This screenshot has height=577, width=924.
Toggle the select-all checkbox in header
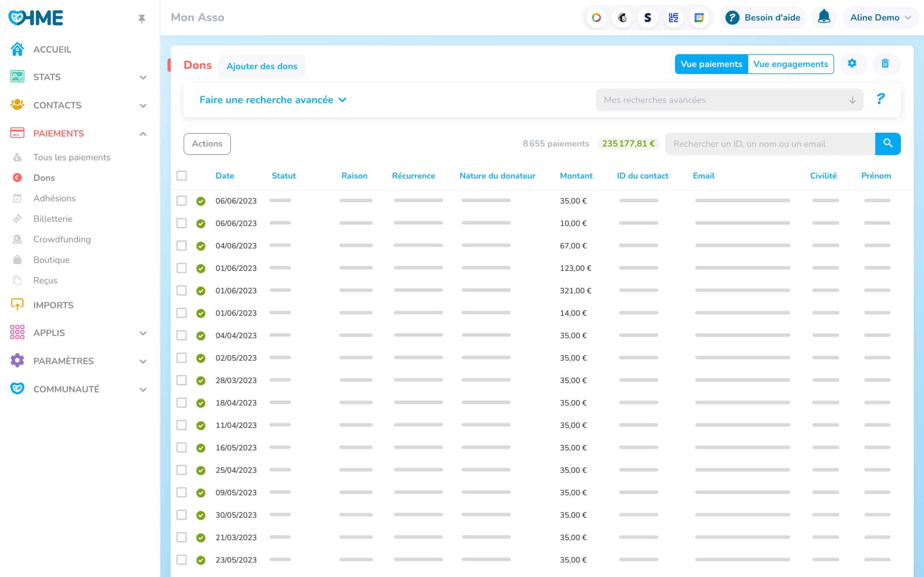click(x=182, y=176)
